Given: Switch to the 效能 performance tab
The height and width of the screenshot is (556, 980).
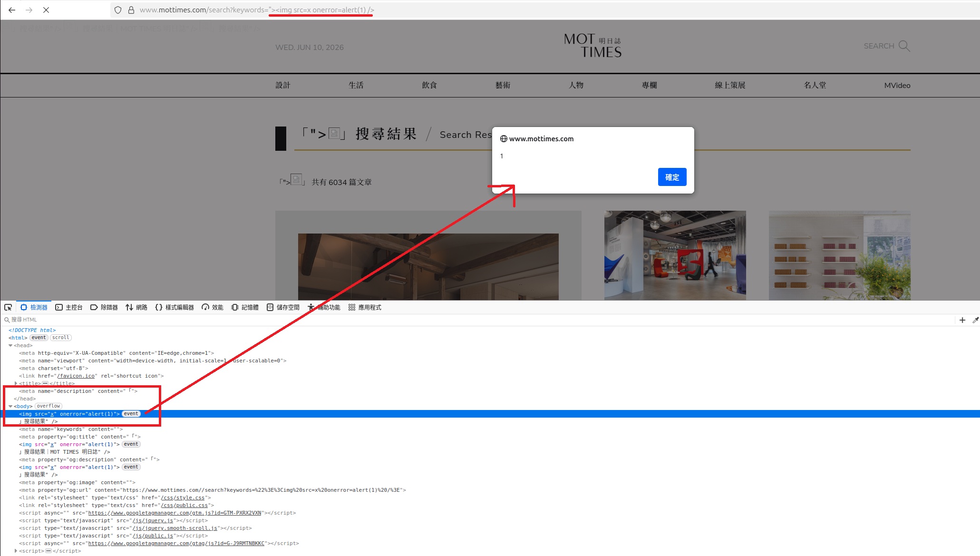Looking at the screenshot, I should point(213,307).
